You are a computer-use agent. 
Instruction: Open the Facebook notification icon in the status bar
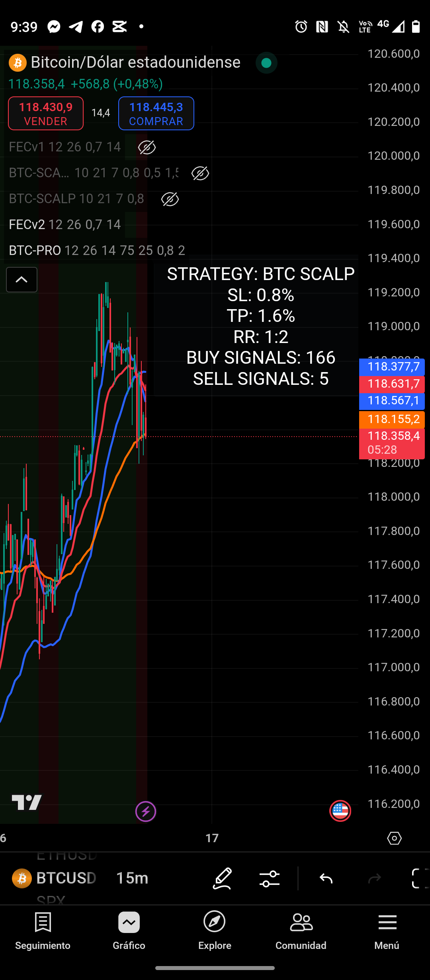pos(98,27)
